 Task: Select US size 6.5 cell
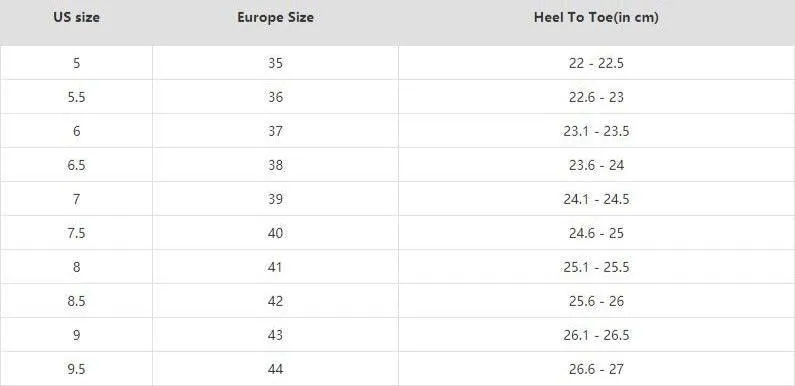[x=76, y=165]
